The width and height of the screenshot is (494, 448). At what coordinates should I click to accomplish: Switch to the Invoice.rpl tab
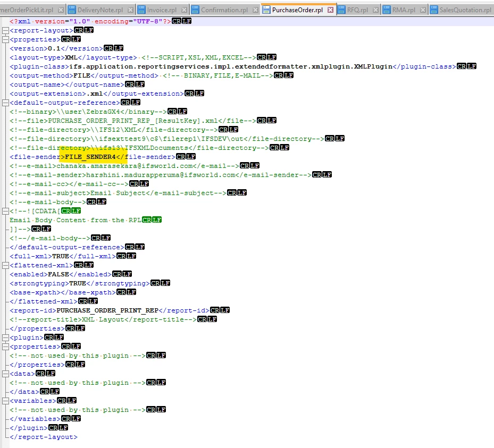coord(162,10)
